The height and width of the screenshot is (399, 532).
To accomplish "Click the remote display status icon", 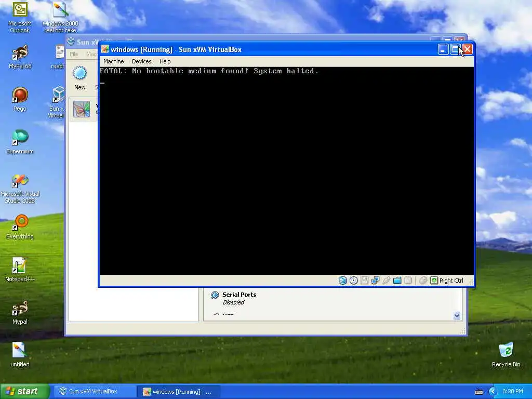I will click(x=408, y=280).
